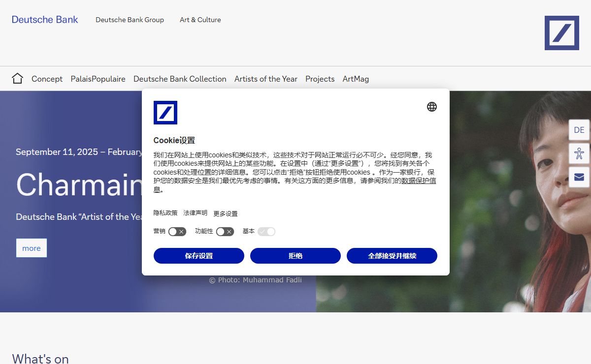Click the What's on section heading
This screenshot has width=591, height=364.
40,359
